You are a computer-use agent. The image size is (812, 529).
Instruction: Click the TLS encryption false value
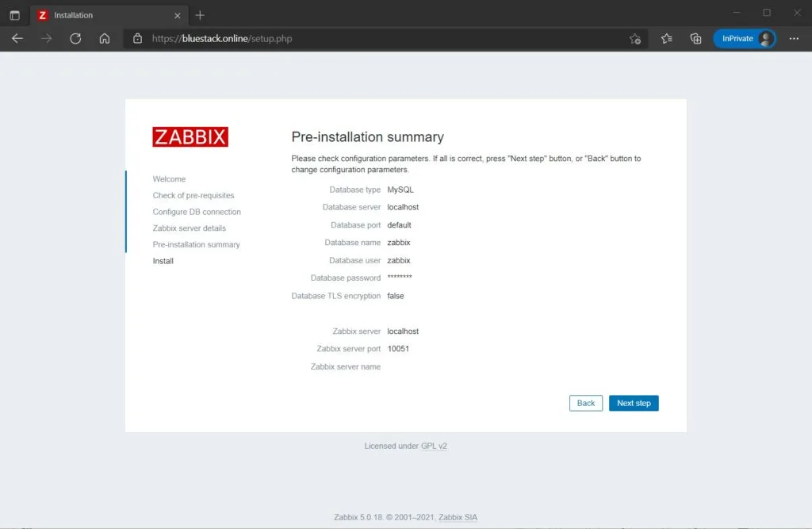pos(395,296)
